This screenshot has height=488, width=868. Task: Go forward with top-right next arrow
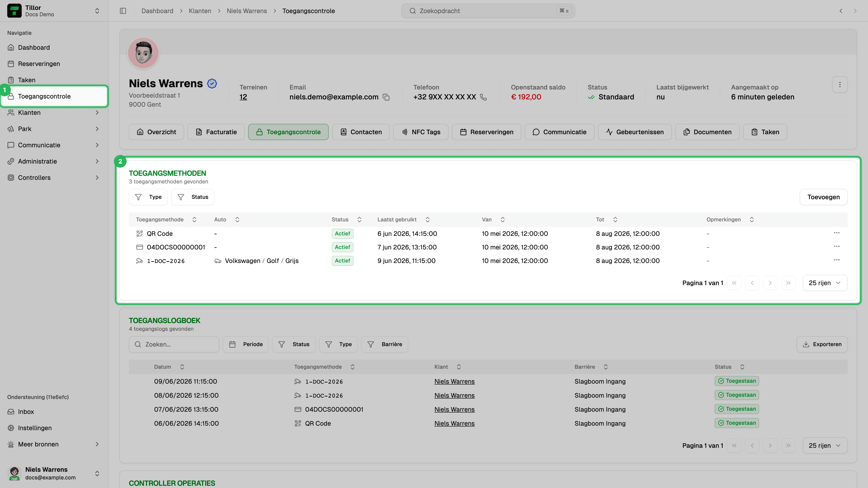[855, 11]
